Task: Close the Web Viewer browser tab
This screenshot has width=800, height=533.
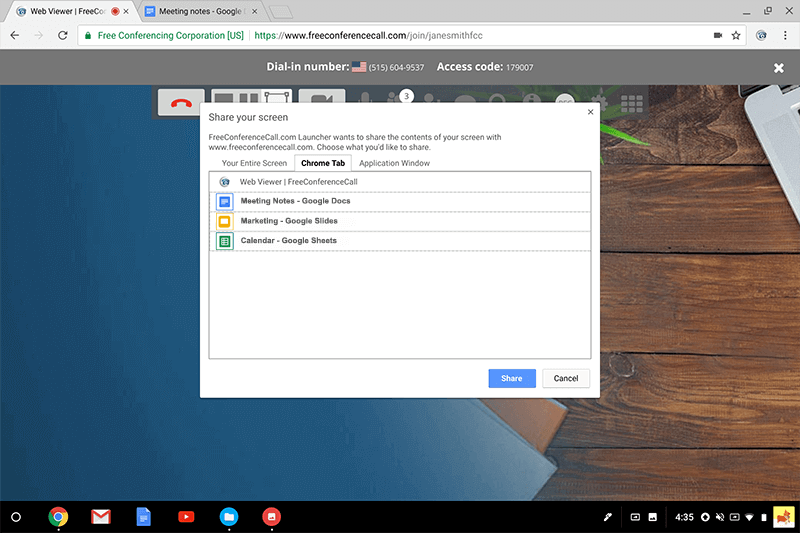Action: click(126, 11)
